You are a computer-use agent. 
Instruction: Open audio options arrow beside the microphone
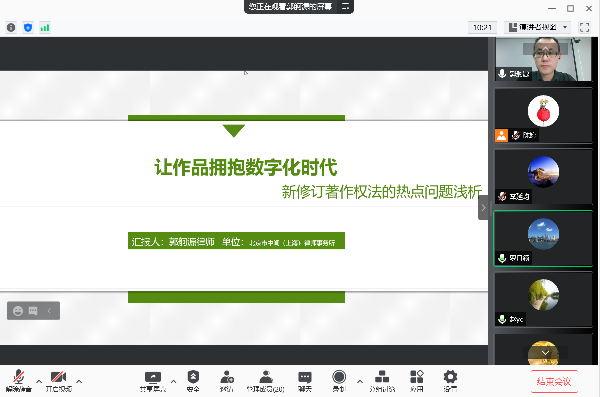[x=39, y=381]
